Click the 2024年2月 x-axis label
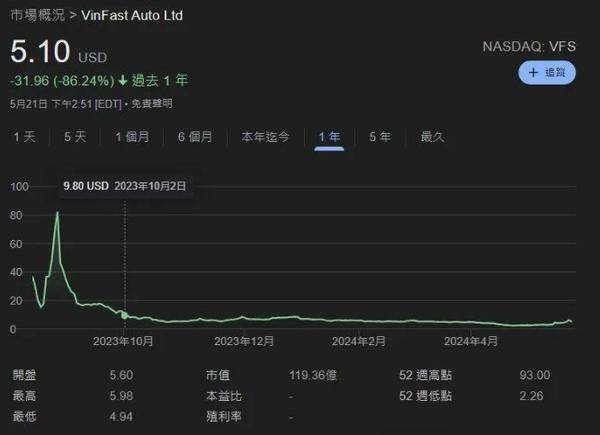The image size is (600, 435). [x=357, y=342]
